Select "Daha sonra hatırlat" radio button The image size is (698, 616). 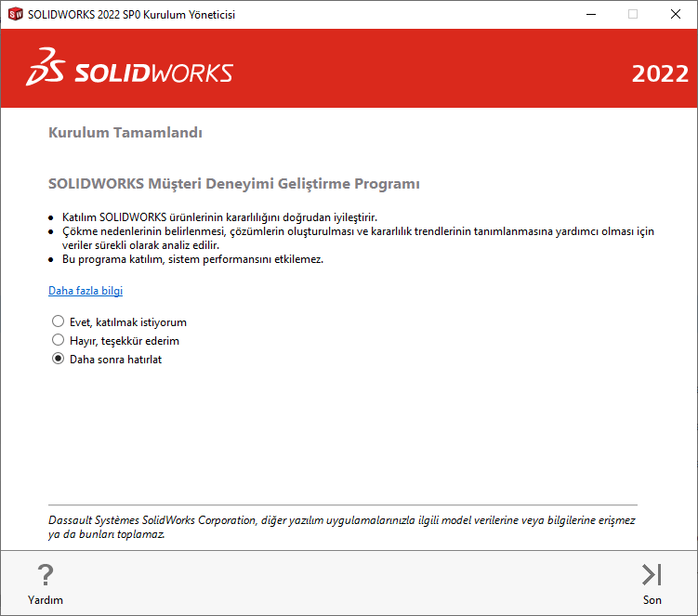[59, 359]
